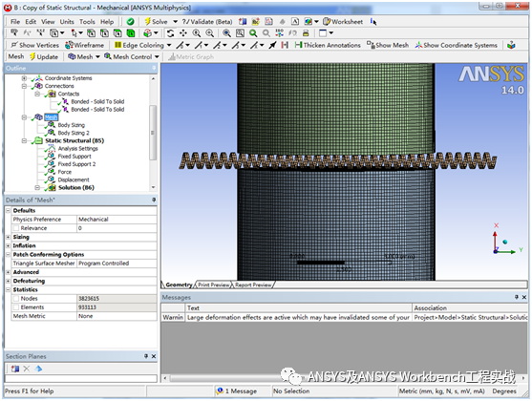
Task: Select the Face selection filter
Action: [x=117, y=33]
